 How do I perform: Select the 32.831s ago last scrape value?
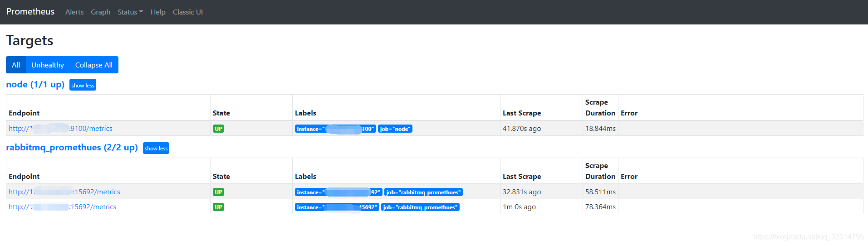pos(522,192)
